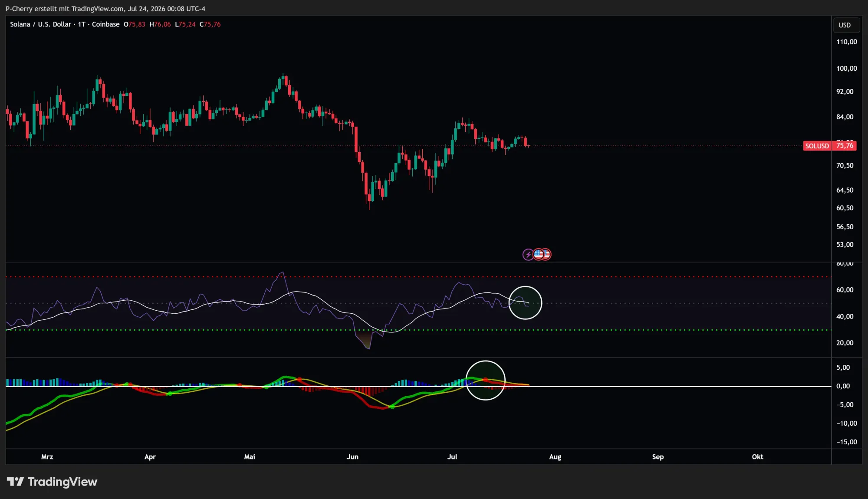Viewport: 868px width, 499px height.
Task: Click the Coinbase exchange label
Action: [105, 24]
